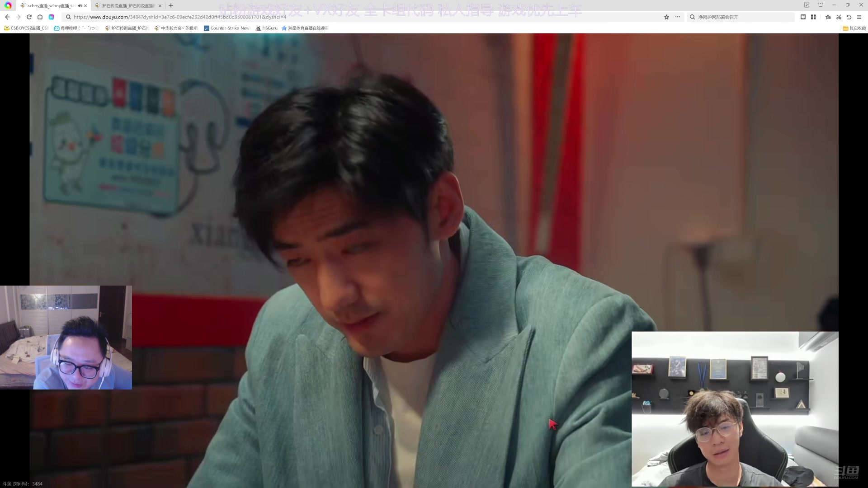Image resolution: width=868 pixels, height=488 pixels.
Task: Open the favorites list star icon
Action: click(x=828, y=17)
